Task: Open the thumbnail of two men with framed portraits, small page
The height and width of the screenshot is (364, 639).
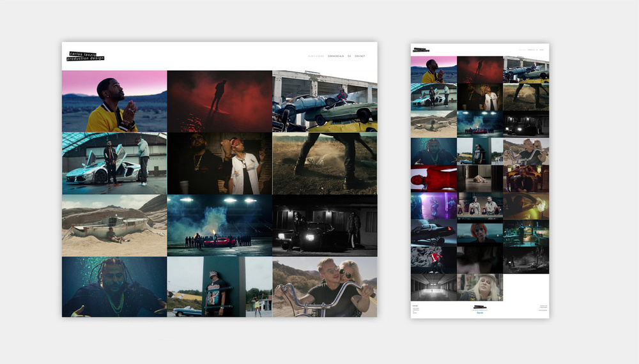Action: 480,206
